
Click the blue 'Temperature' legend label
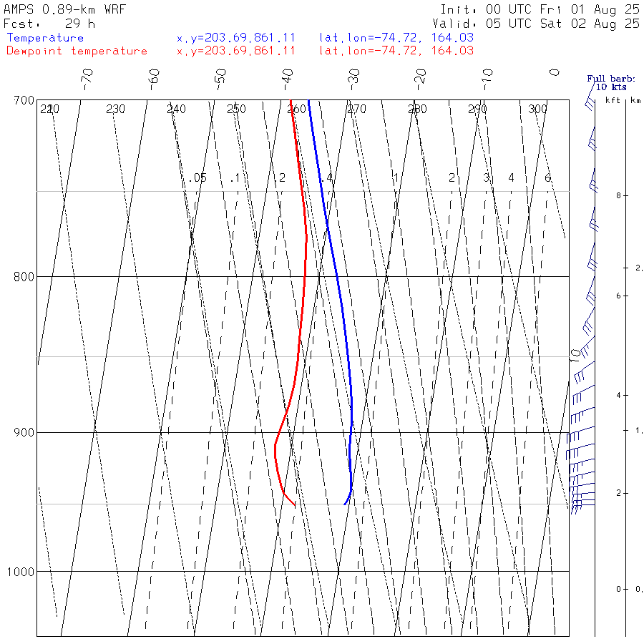click(45, 38)
